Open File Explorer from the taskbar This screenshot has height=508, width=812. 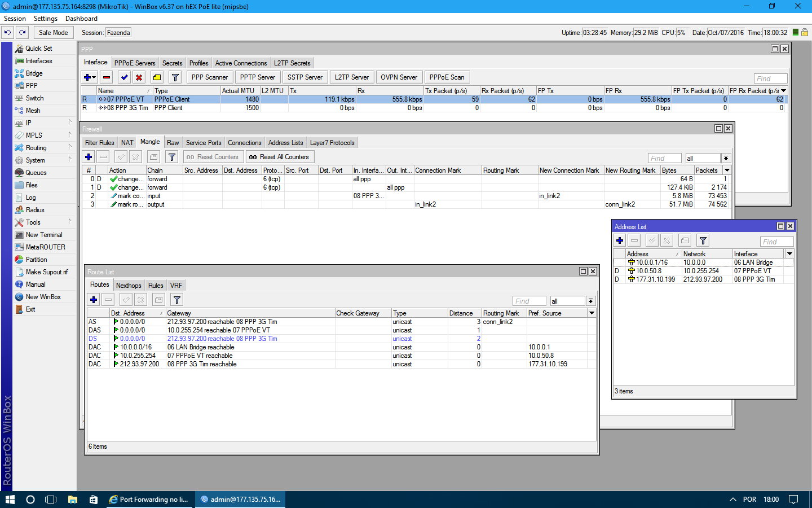tap(72, 500)
